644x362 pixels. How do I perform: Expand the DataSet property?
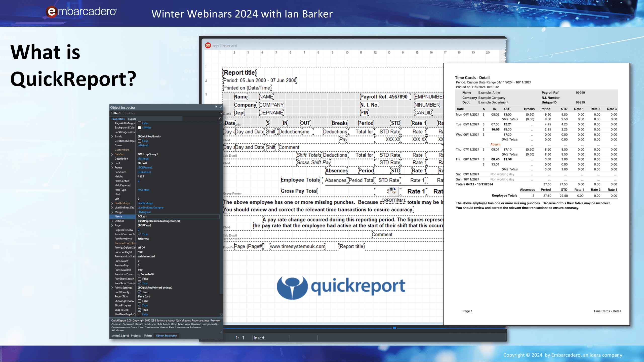coord(112,154)
